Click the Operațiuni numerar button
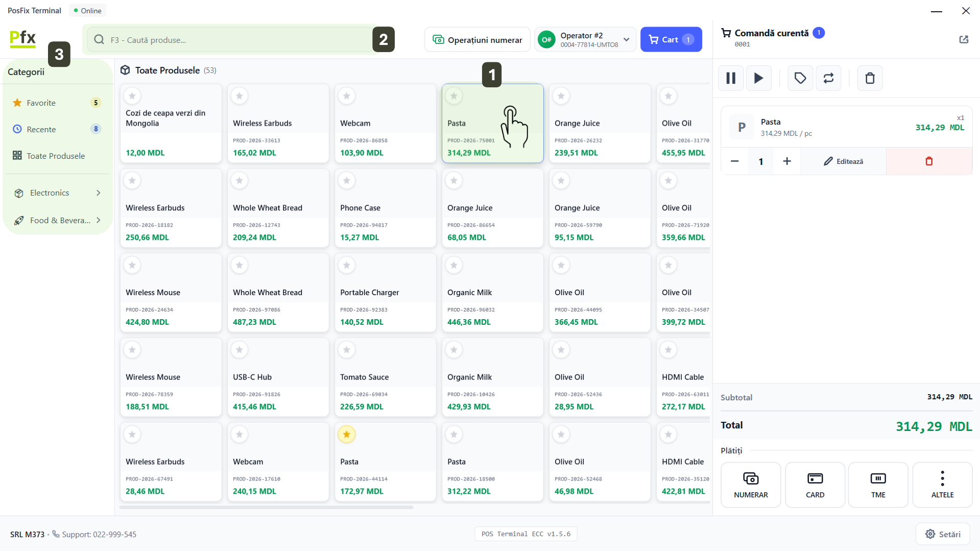This screenshot has width=980, height=551. coord(477,39)
